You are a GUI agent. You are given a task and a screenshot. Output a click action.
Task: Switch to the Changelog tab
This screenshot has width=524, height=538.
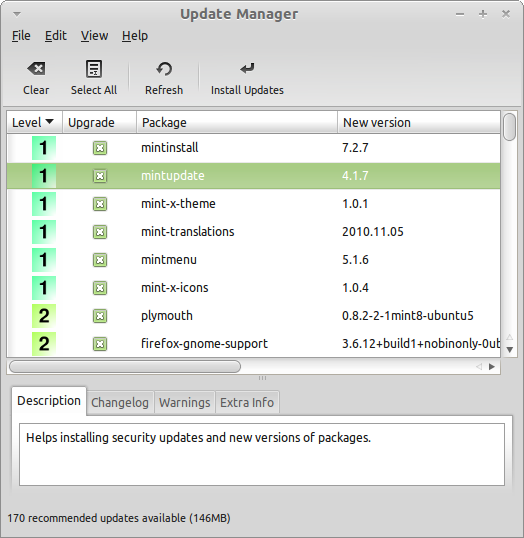coord(120,402)
